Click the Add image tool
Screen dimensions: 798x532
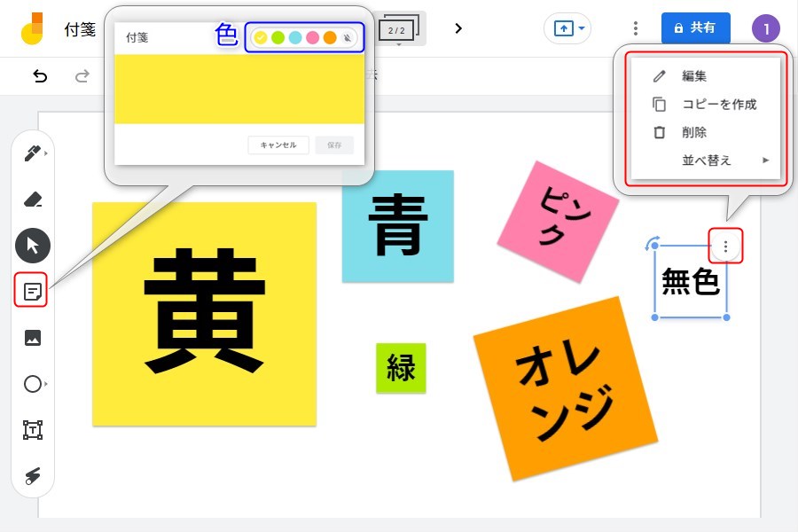(33, 338)
